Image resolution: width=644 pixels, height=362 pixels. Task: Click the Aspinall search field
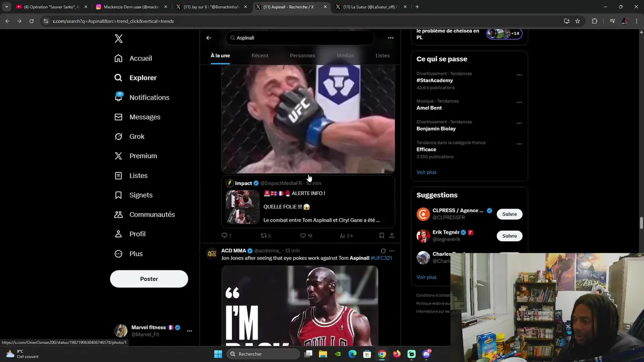pyautogui.click(x=300, y=38)
